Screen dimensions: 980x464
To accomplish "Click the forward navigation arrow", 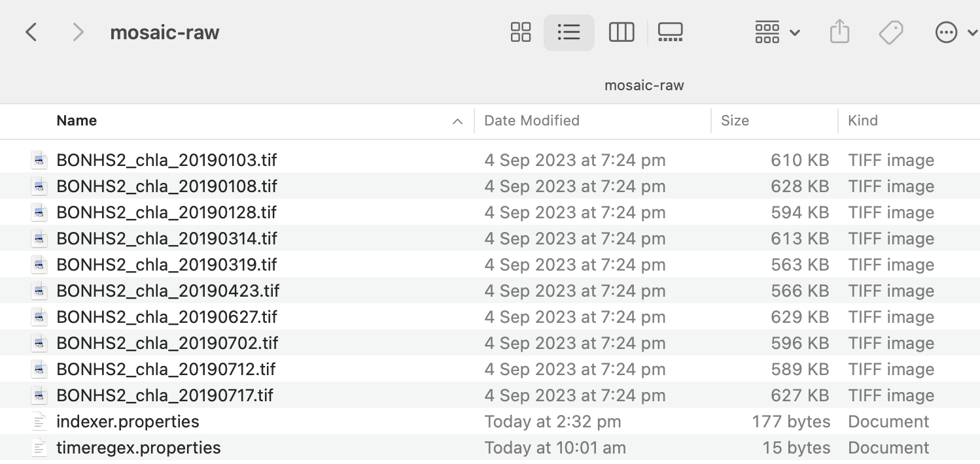I will click(77, 31).
